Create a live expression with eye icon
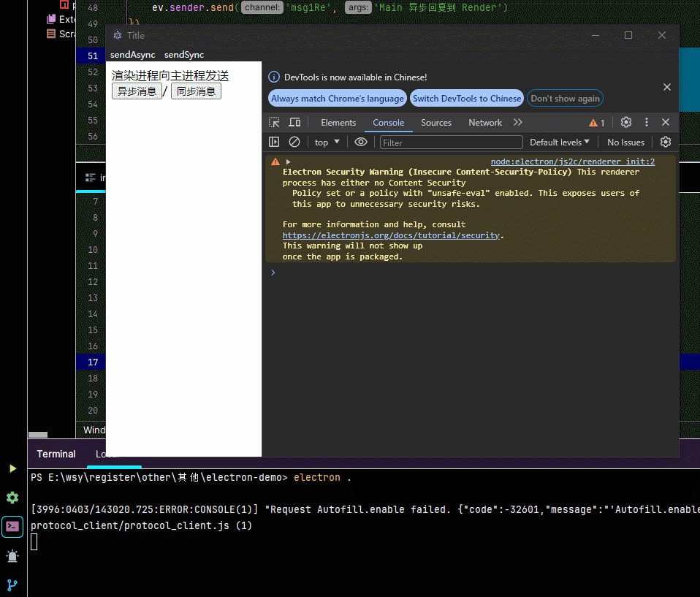 point(361,142)
